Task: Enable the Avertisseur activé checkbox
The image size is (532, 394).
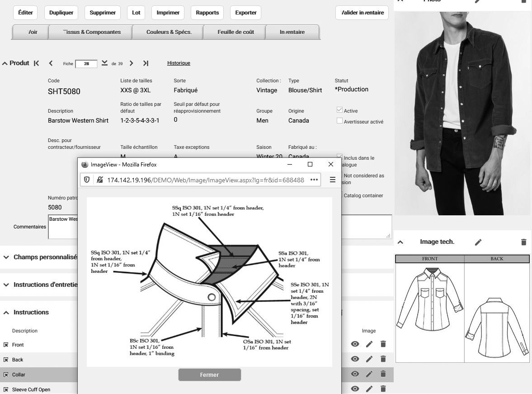Action: [x=340, y=121]
